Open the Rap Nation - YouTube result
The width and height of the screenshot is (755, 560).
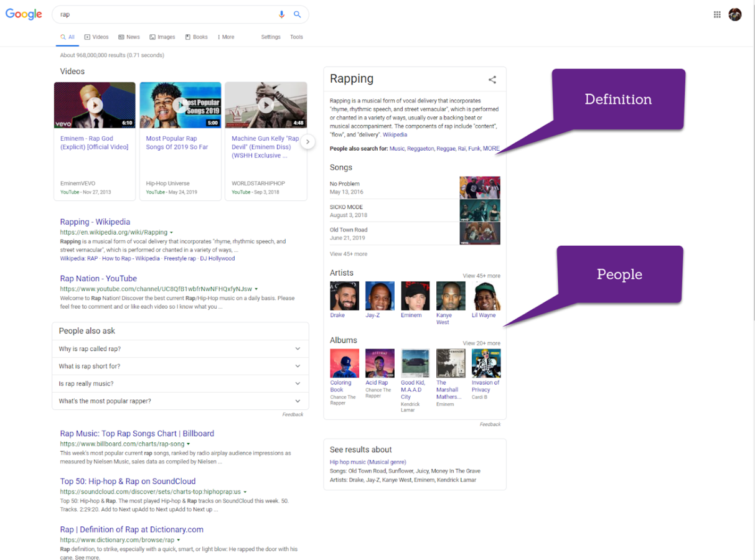point(98,279)
